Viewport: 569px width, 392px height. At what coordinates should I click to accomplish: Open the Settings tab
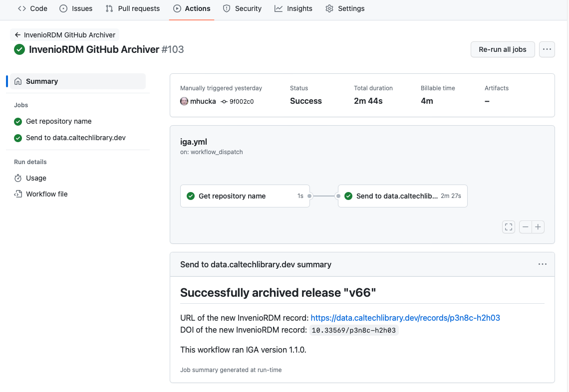click(345, 8)
